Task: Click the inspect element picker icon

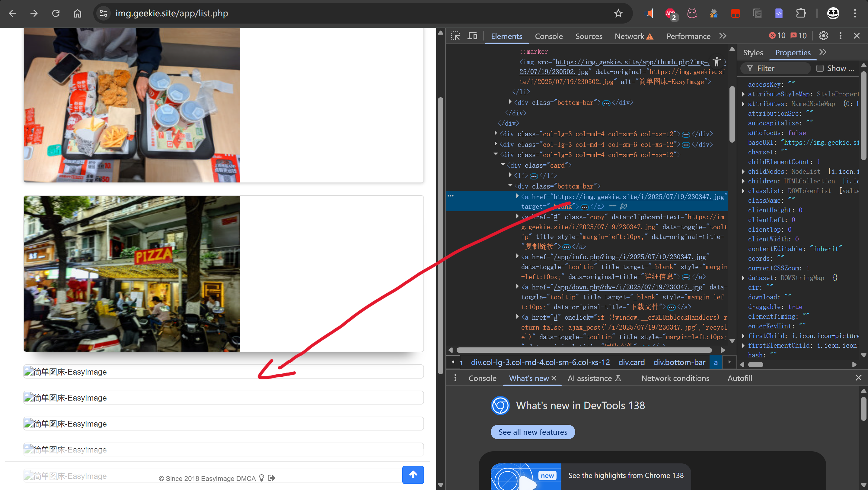Action: pos(455,36)
